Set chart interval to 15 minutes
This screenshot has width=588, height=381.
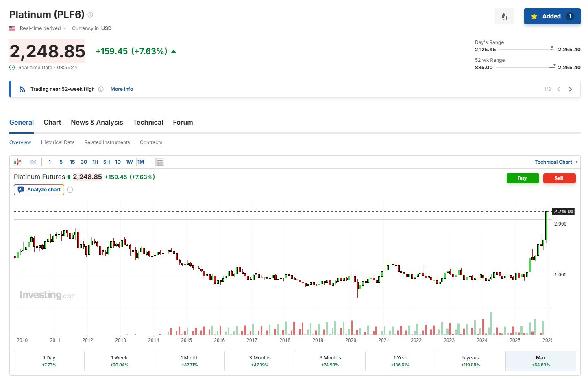pos(72,162)
